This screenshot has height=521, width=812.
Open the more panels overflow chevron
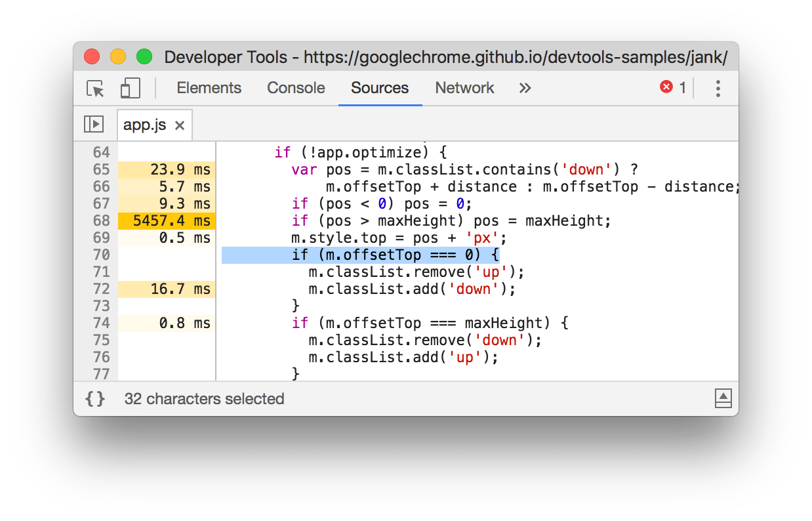tap(524, 88)
